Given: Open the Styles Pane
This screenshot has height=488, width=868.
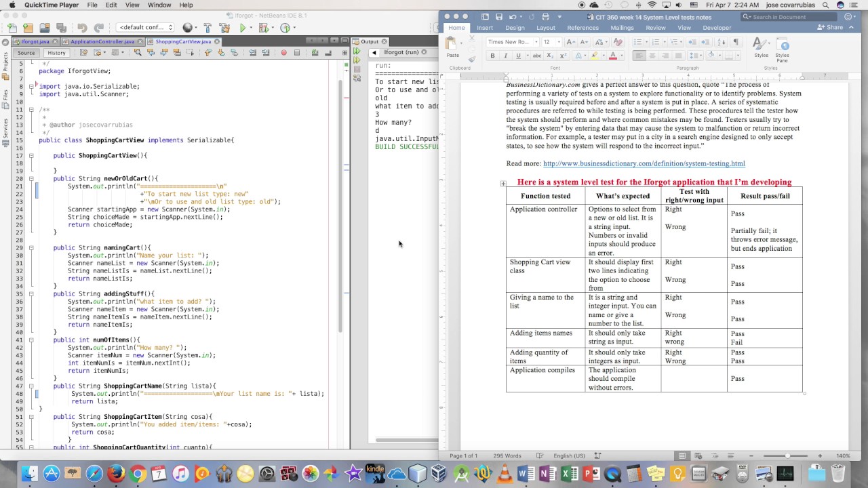Looking at the screenshot, I should click(782, 47).
